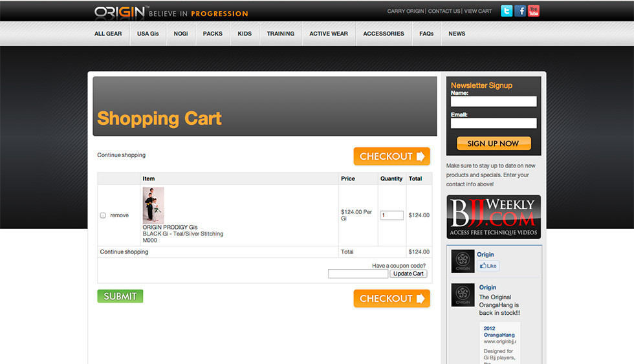
Task: Open the Prodigy Gi product thumbnail
Action: click(153, 205)
